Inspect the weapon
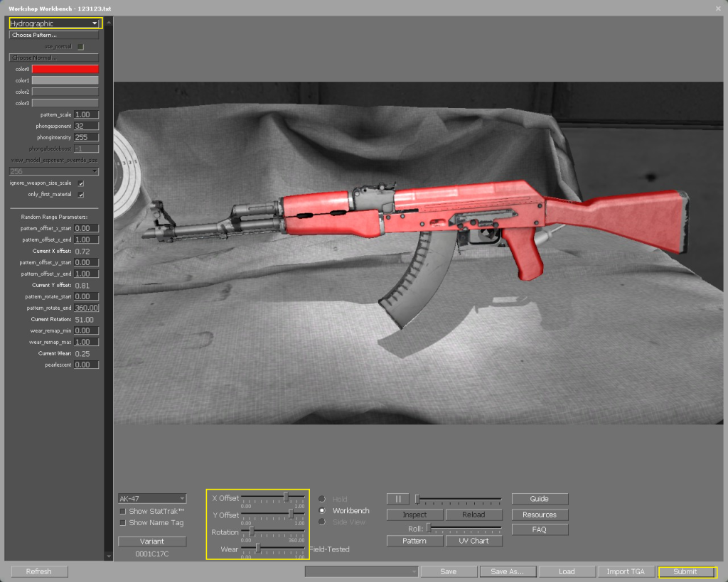728x582 pixels. pos(414,514)
